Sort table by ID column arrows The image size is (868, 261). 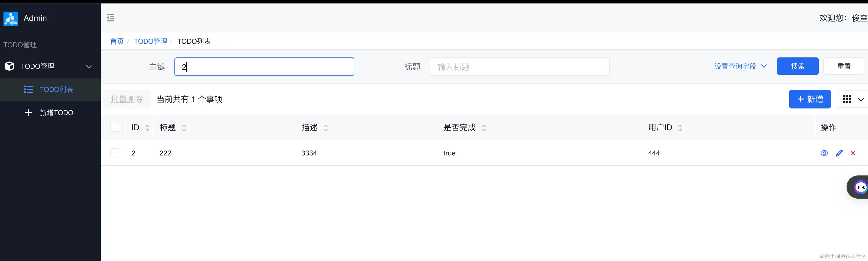(147, 128)
